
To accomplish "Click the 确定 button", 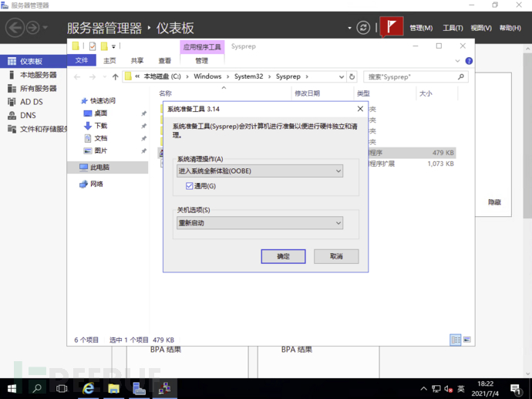I will coord(283,256).
